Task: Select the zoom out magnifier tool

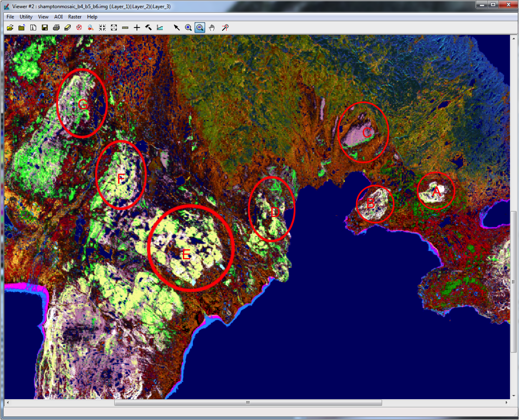Action: click(200, 28)
